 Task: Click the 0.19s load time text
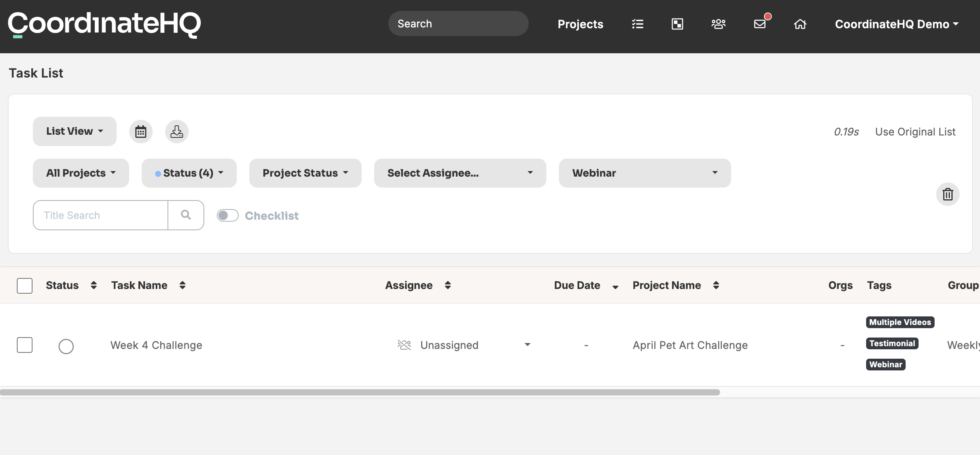[x=846, y=132]
